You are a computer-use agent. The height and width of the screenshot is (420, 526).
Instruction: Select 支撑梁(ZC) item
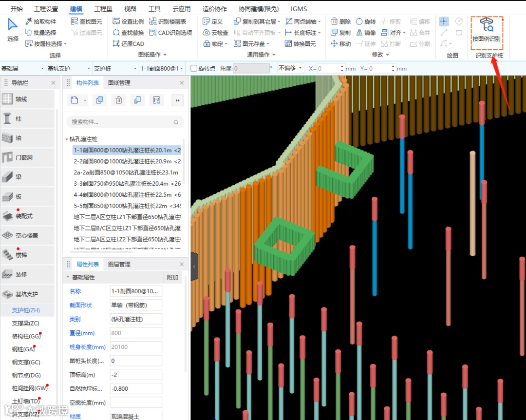point(26,324)
